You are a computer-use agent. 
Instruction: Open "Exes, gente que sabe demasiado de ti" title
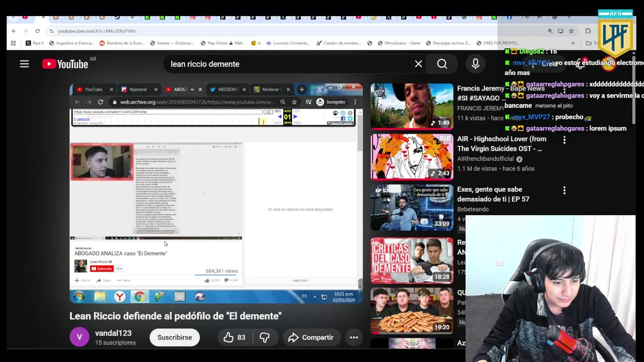[493, 194]
